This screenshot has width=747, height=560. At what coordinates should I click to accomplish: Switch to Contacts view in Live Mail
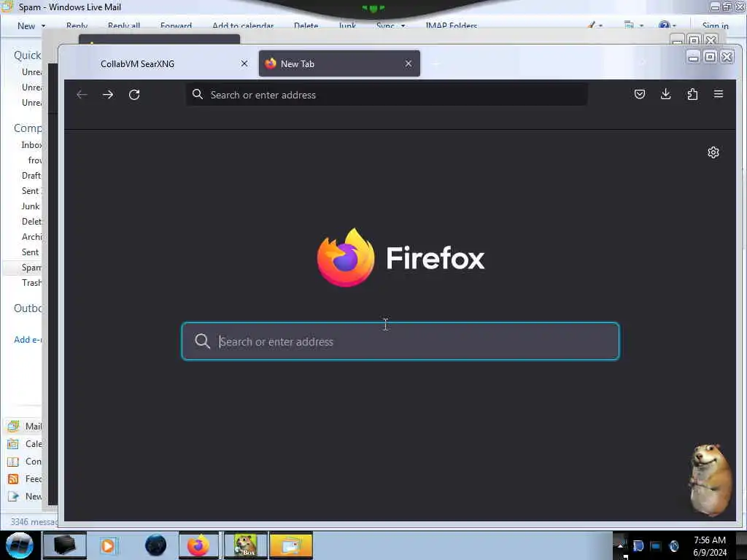tap(25, 462)
